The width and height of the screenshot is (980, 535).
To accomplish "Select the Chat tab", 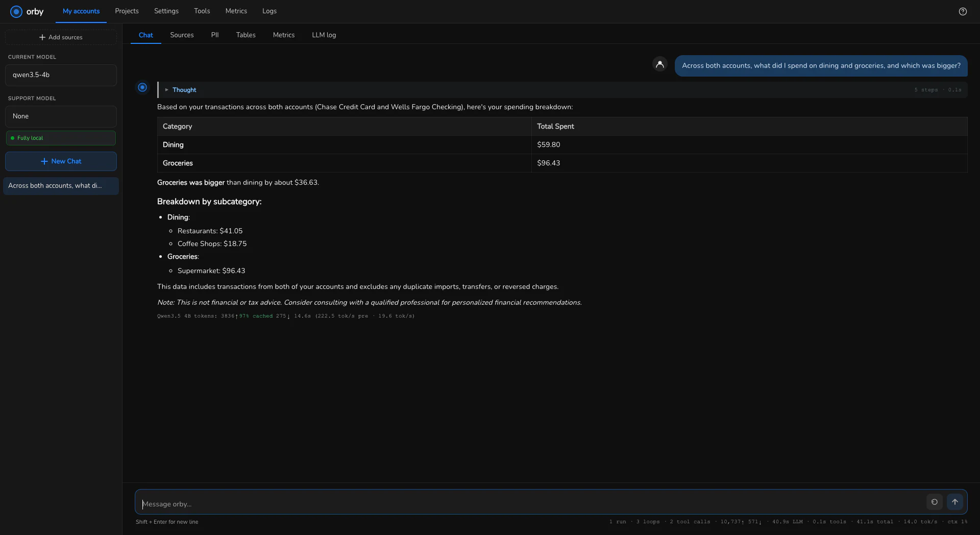I will click(146, 35).
